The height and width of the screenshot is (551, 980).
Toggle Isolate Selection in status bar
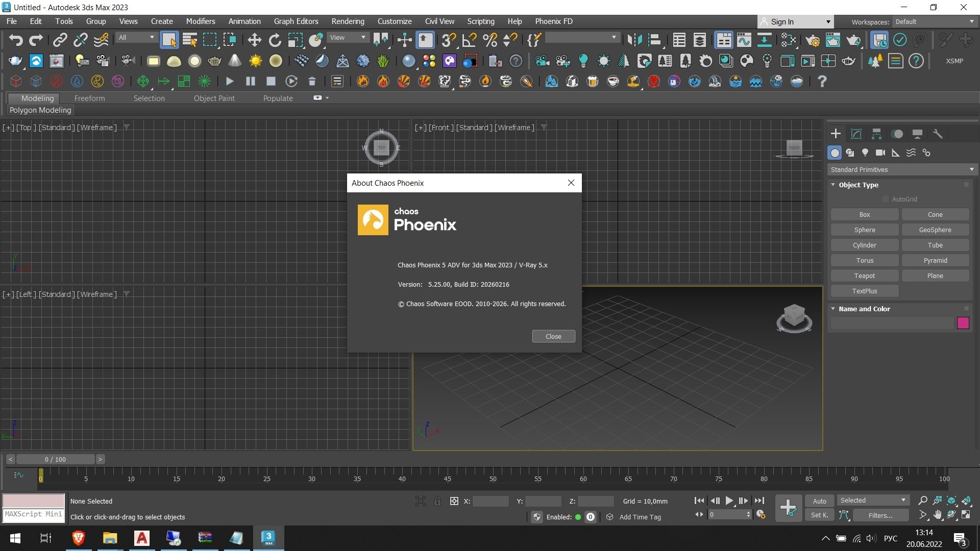[x=420, y=501]
